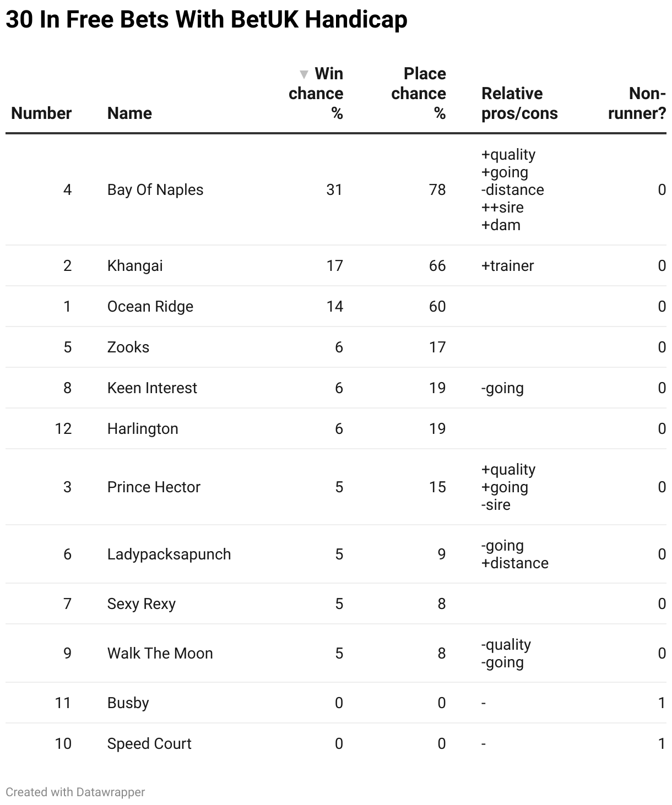672x805 pixels.
Task: Select the Khangai row name
Action: [135, 266]
